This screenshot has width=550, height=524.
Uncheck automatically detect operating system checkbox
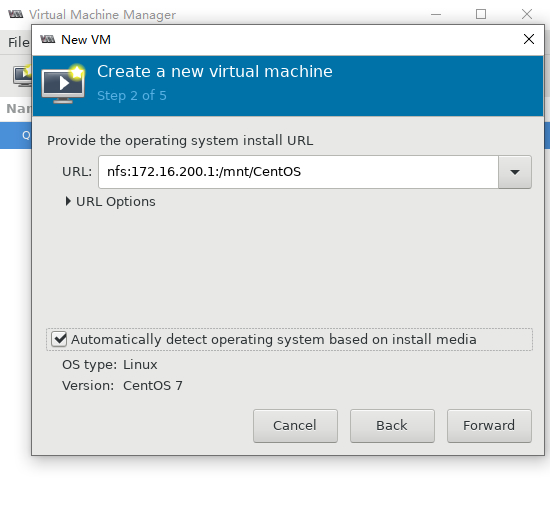pyautogui.click(x=59, y=339)
